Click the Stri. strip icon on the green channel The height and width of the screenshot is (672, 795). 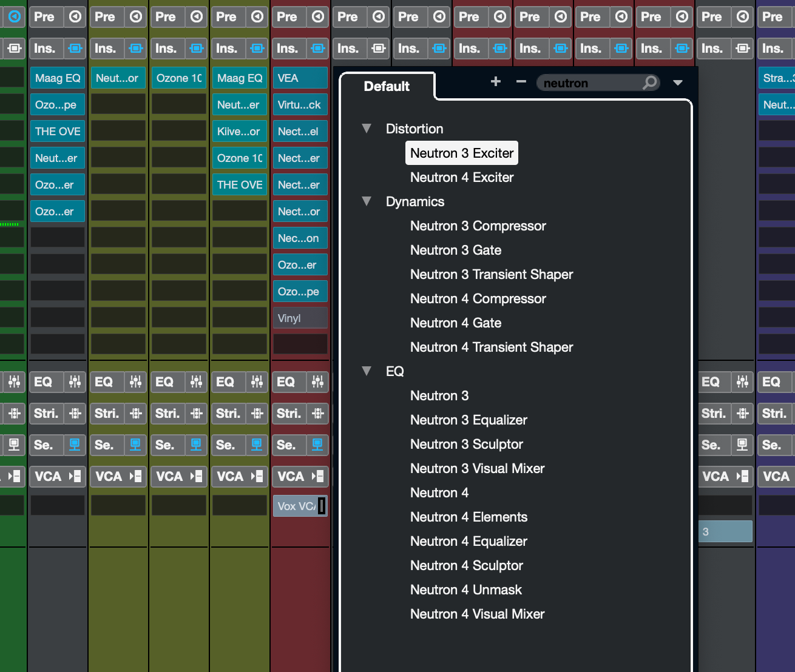tap(14, 413)
